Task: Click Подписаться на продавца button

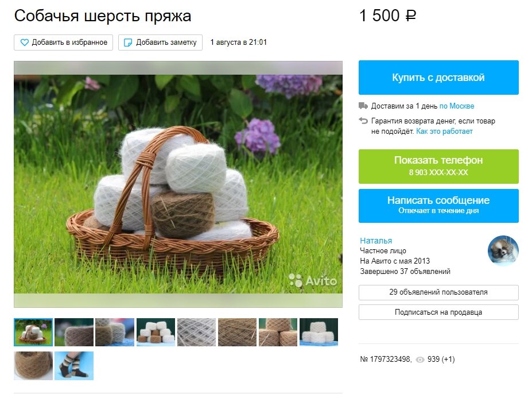Action: (438, 312)
